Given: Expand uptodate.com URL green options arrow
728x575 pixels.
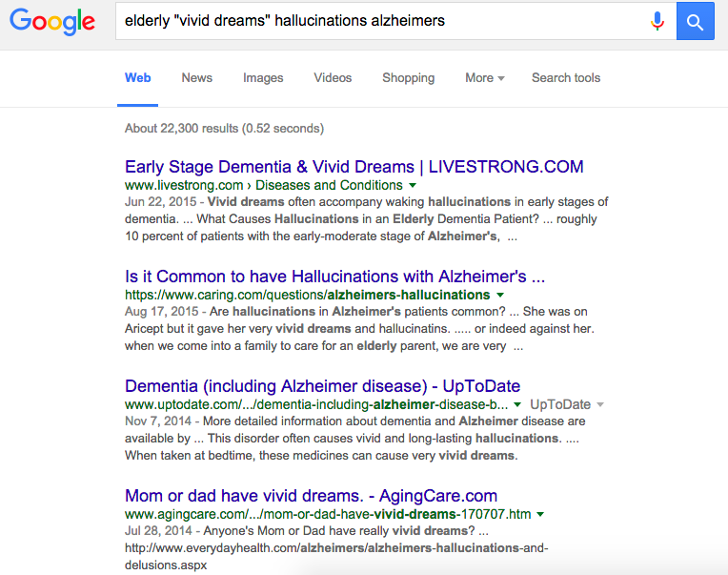Looking at the screenshot, I should click(x=517, y=404).
